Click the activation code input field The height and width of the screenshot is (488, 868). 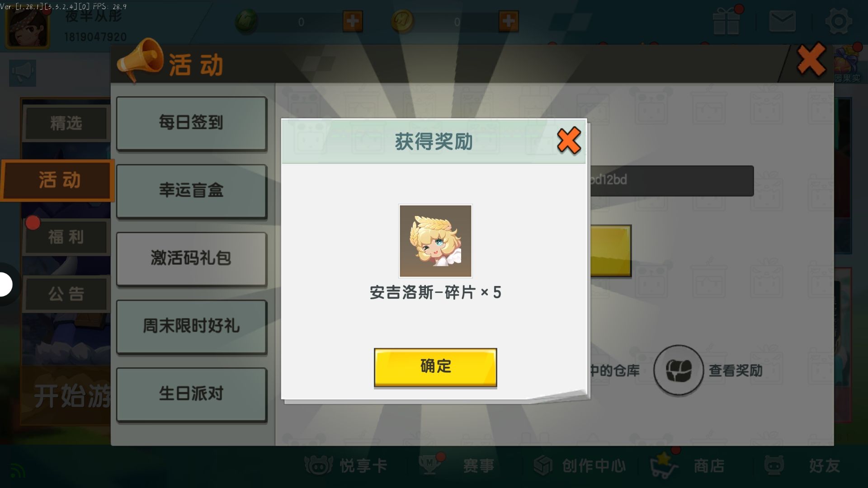[670, 180]
